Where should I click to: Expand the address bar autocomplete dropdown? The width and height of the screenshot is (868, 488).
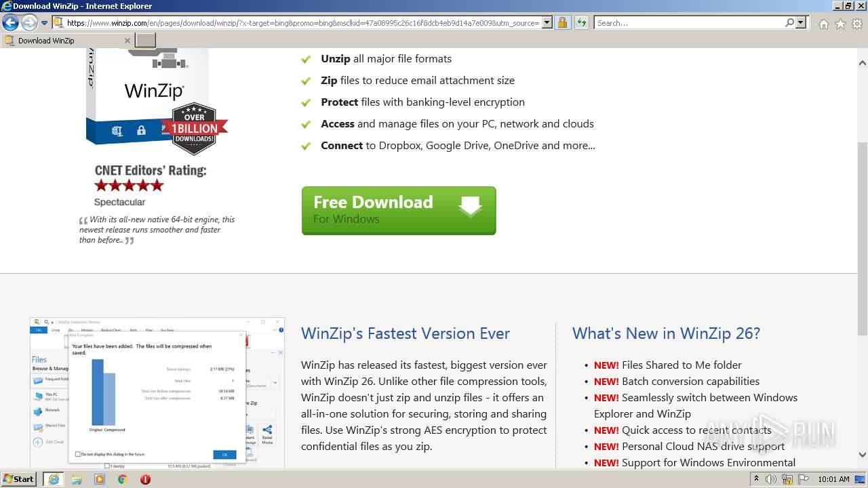(547, 23)
